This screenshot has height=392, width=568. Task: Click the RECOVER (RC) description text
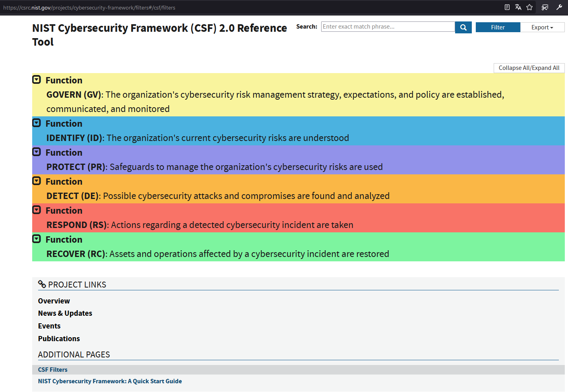(x=218, y=254)
